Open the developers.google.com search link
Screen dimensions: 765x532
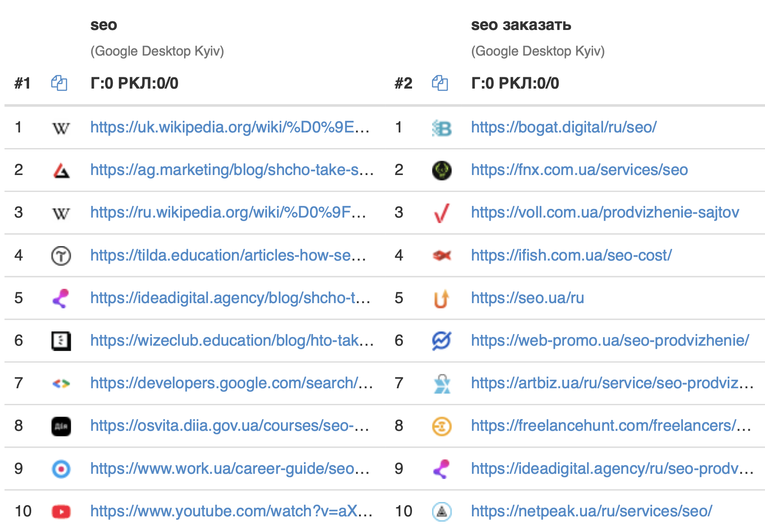click(231, 383)
